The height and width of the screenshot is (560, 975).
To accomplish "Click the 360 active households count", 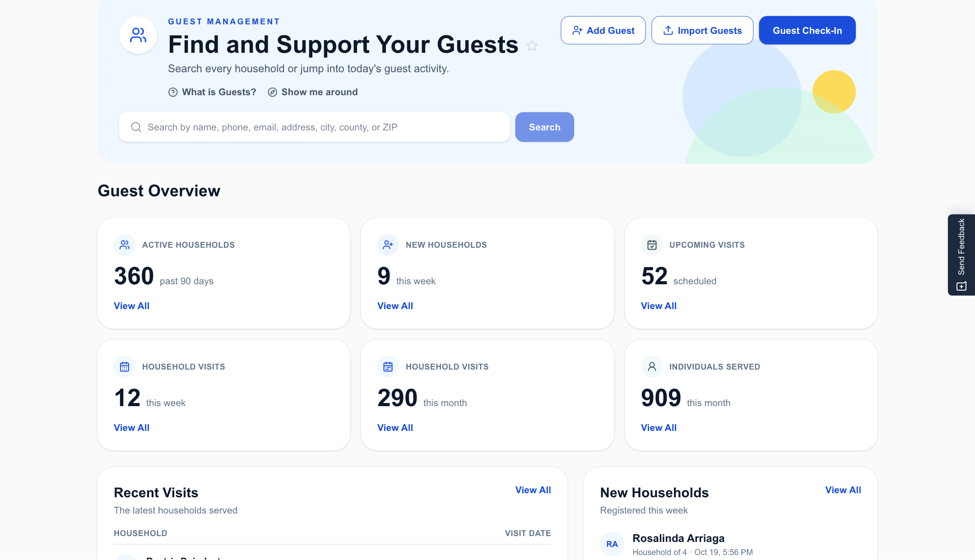I will [134, 276].
